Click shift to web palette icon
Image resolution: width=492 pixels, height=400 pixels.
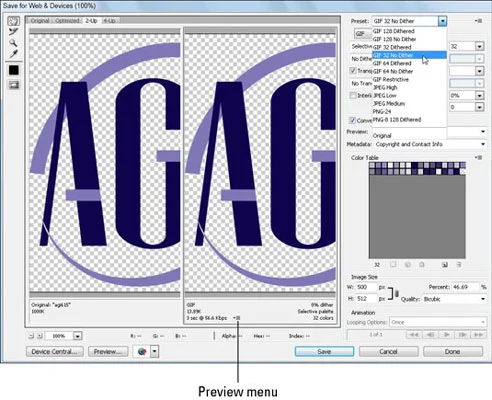point(407,265)
